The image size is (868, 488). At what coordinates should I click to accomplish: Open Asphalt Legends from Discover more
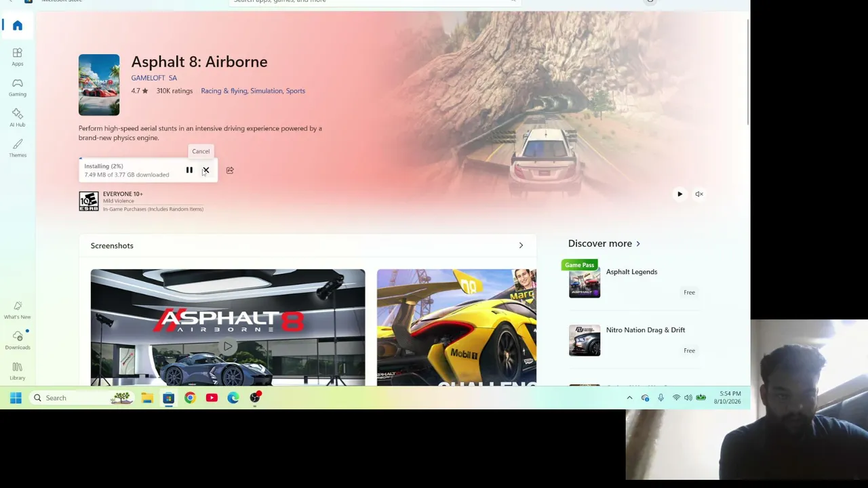(x=631, y=272)
